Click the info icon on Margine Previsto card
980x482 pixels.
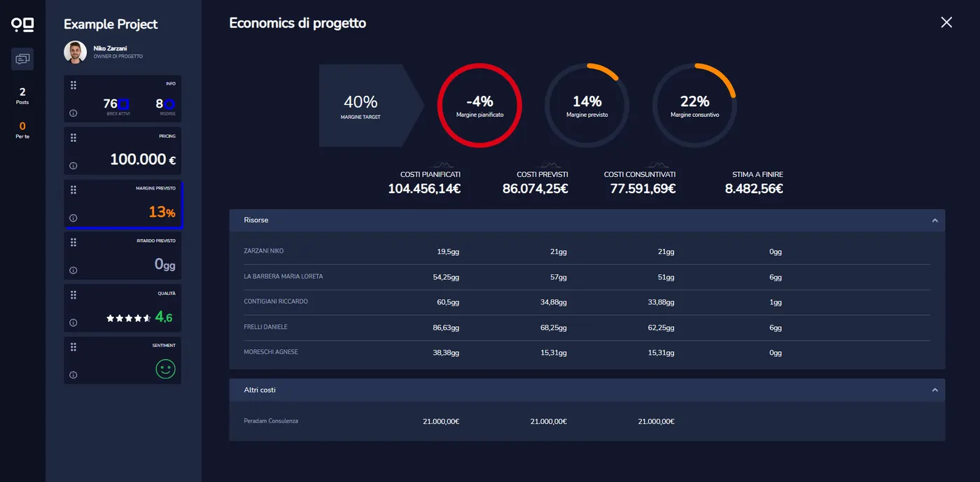click(x=73, y=218)
